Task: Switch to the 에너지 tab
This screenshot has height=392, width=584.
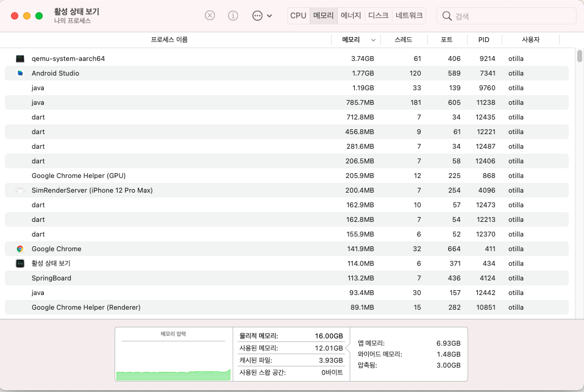Action: [x=351, y=16]
